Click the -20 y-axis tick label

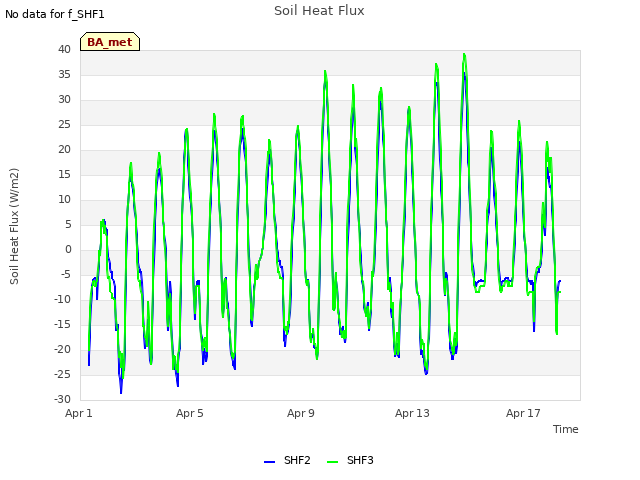(63, 349)
